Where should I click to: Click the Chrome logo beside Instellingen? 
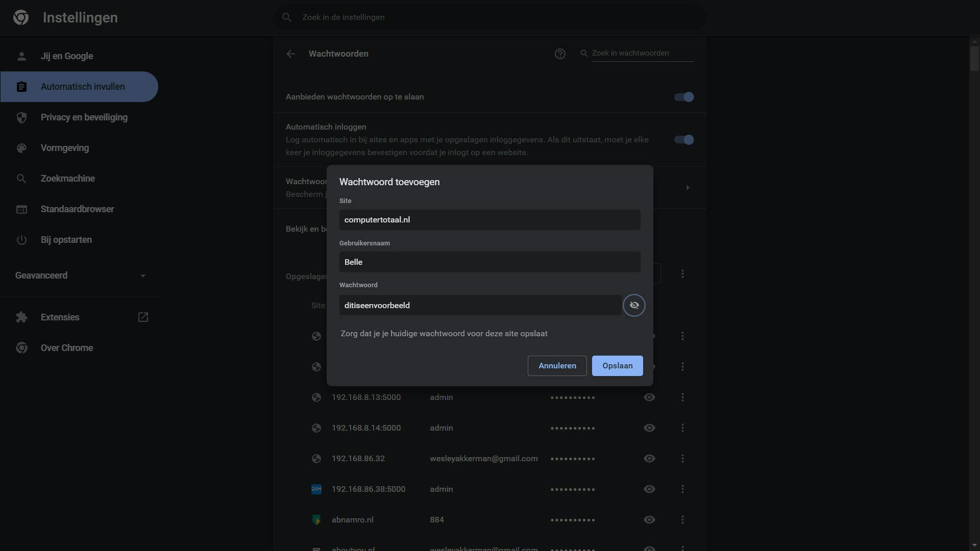[21, 17]
